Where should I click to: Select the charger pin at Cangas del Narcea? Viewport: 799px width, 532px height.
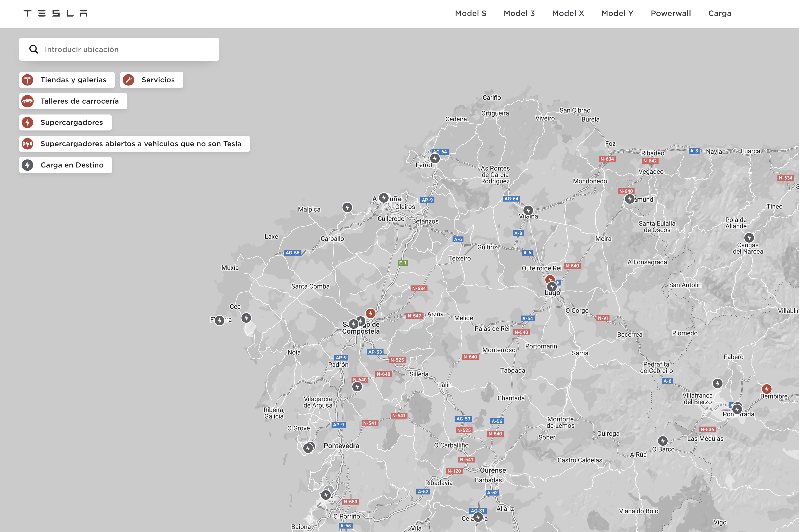point(749,238)
